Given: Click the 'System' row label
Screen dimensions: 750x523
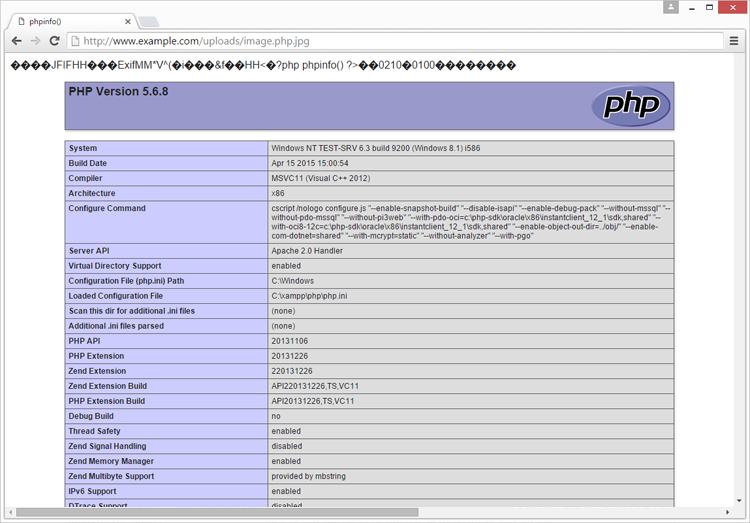Looking at the screenshot, I should point(83,148).
